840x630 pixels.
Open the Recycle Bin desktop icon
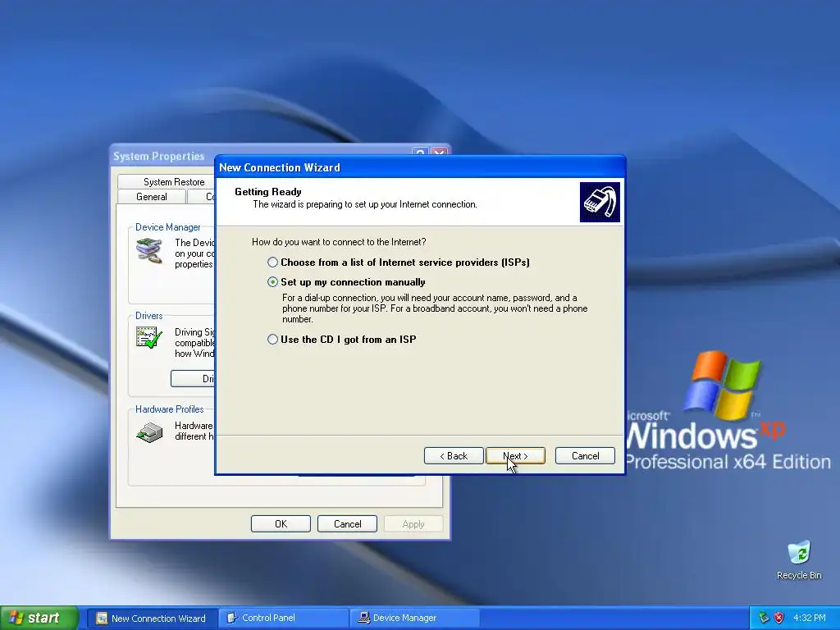coord(799,560)
